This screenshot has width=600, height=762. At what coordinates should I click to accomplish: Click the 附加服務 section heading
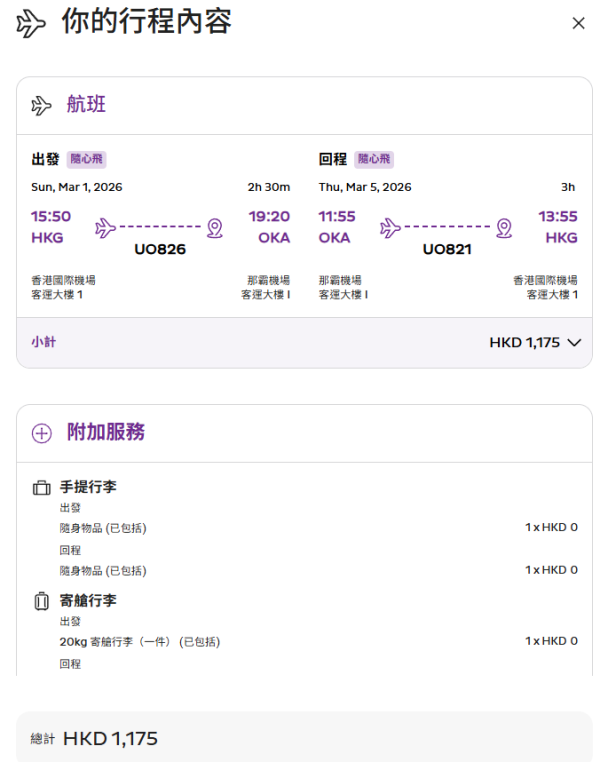pyautogui.click(x=106, y=432)
